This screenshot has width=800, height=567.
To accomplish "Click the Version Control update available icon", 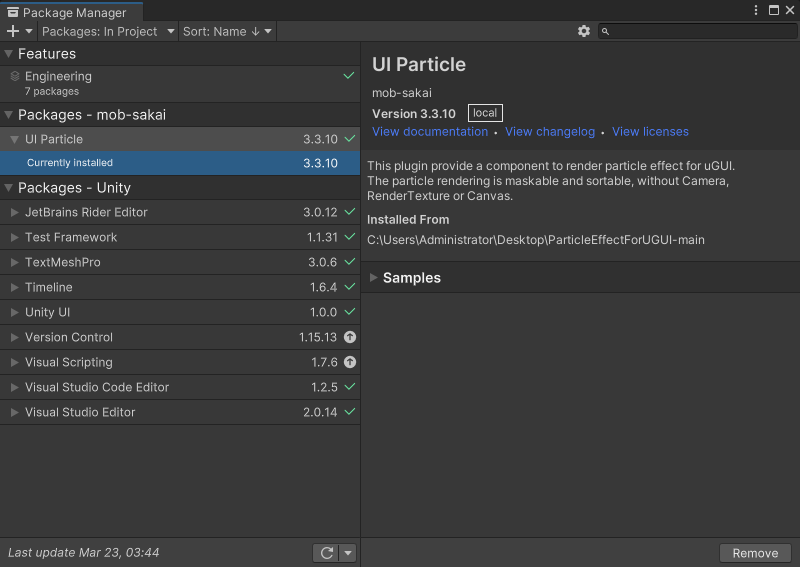I will tap(350, 337).
